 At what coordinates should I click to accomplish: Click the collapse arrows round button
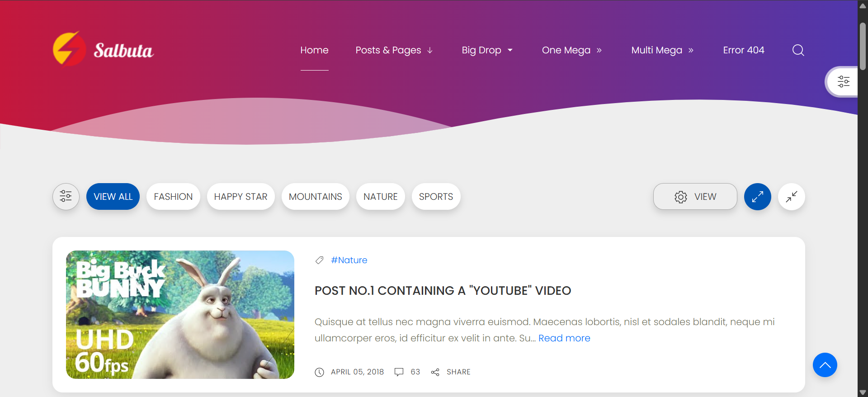point(792,197)
